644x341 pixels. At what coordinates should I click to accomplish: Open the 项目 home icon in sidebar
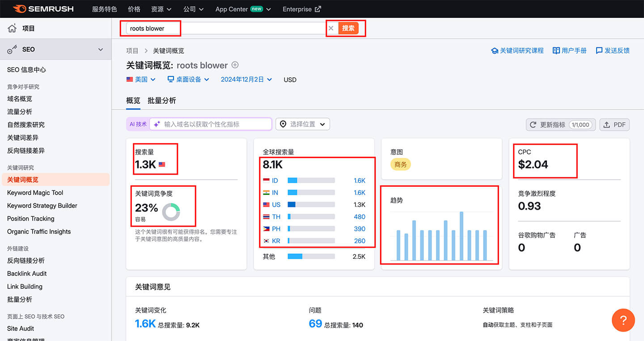pos(12,28)
